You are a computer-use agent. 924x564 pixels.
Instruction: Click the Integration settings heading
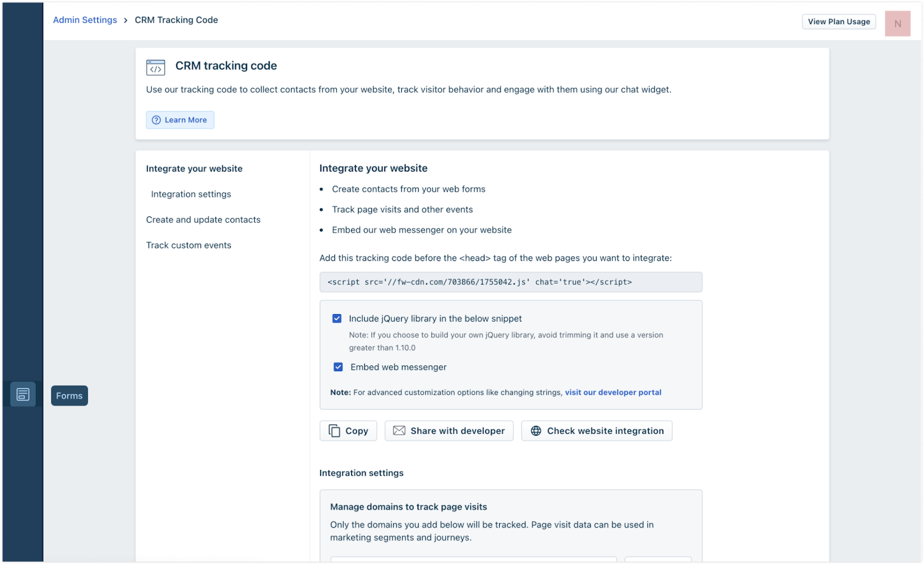pos(362,473)
